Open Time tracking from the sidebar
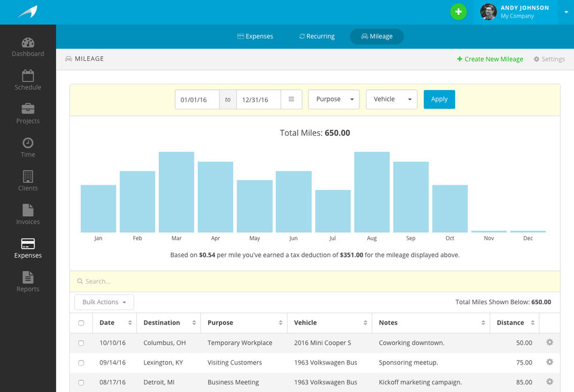The height and width of the screenshot is (392, 574). [x=28, y=148]
